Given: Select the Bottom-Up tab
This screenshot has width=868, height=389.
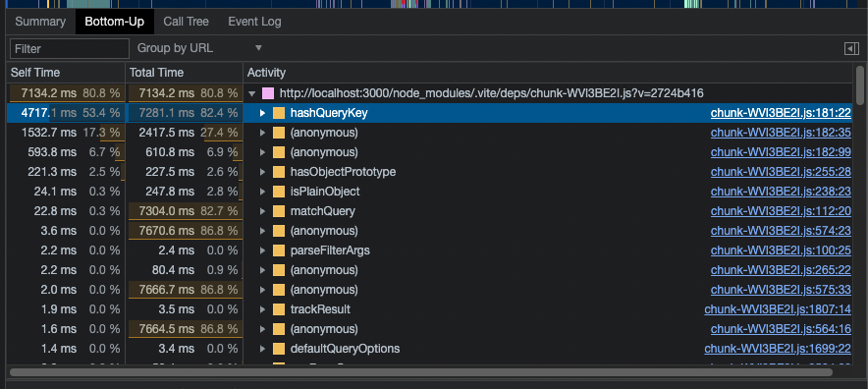Looking at the screenshot, I should tap(115, 22).
